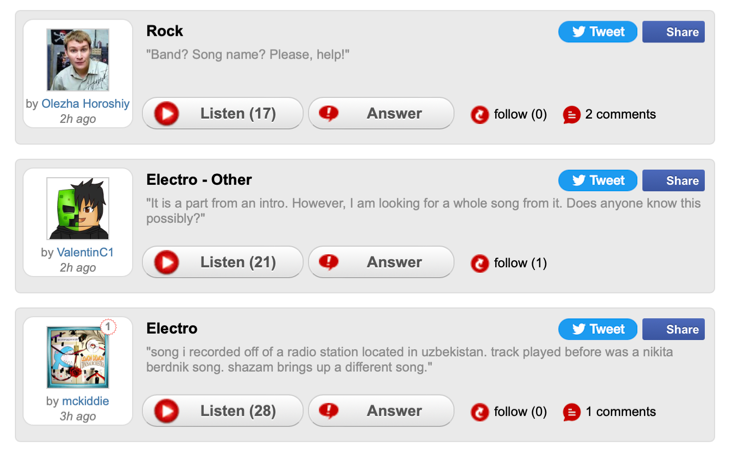Tweet the Rock post
Image resolution: width=730 pixels, height=451 pixels.
pyautogui.click(x=598, y=32)
